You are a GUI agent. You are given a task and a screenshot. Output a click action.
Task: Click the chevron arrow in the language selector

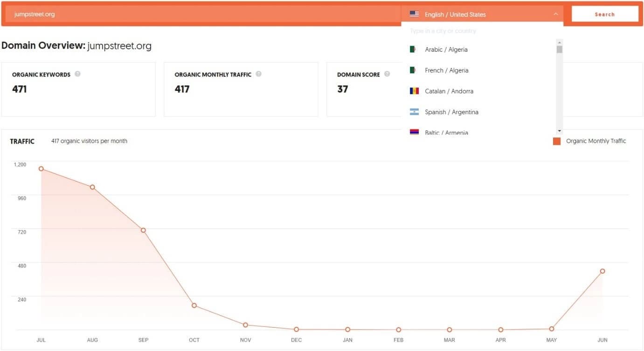pos(555,14)
